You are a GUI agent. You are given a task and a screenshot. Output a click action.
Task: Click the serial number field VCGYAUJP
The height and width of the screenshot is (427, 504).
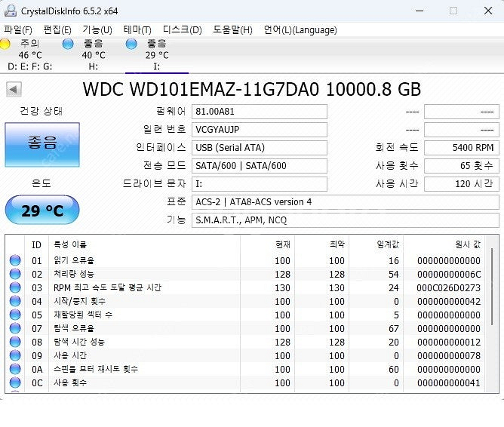(x=260, y=130)
